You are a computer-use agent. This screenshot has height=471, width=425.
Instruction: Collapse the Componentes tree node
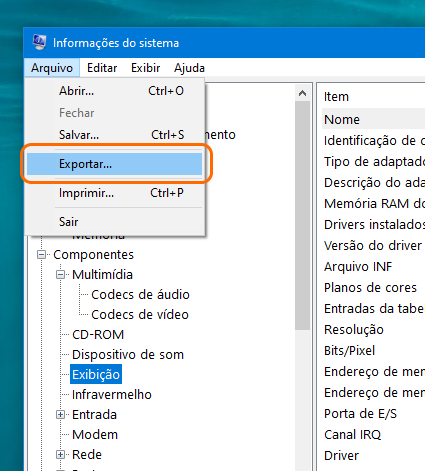pyautogui.click(x=41, y=255)
